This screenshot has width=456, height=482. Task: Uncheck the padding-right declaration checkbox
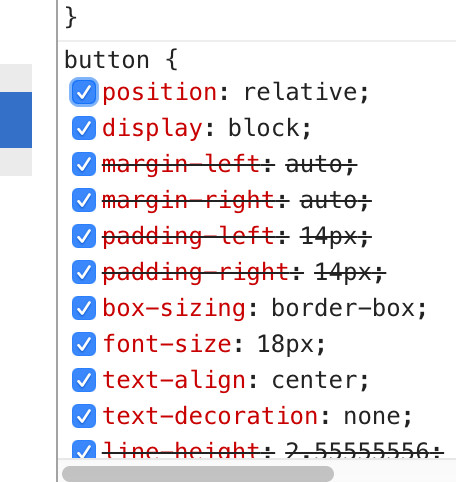[x=84, y=272]
